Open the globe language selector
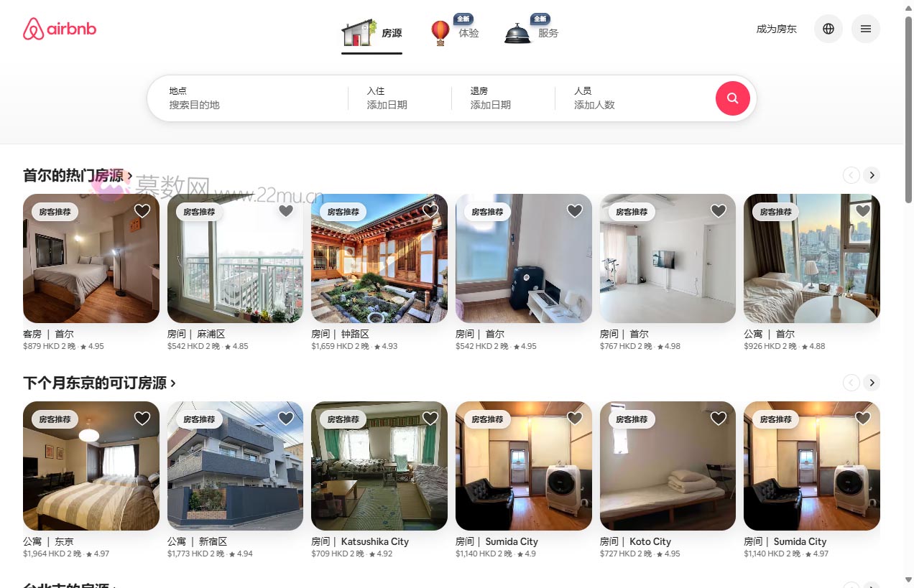 pos(828,29)
